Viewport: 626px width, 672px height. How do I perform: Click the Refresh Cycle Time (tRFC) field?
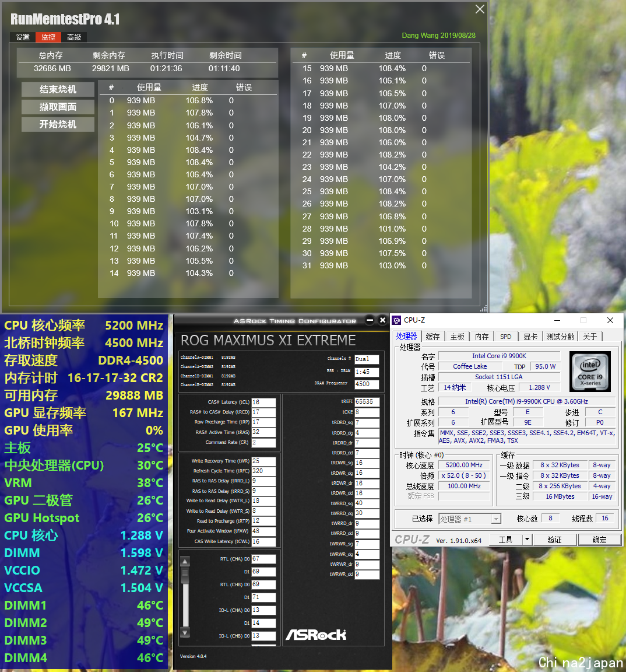click(x=263, y=471)
